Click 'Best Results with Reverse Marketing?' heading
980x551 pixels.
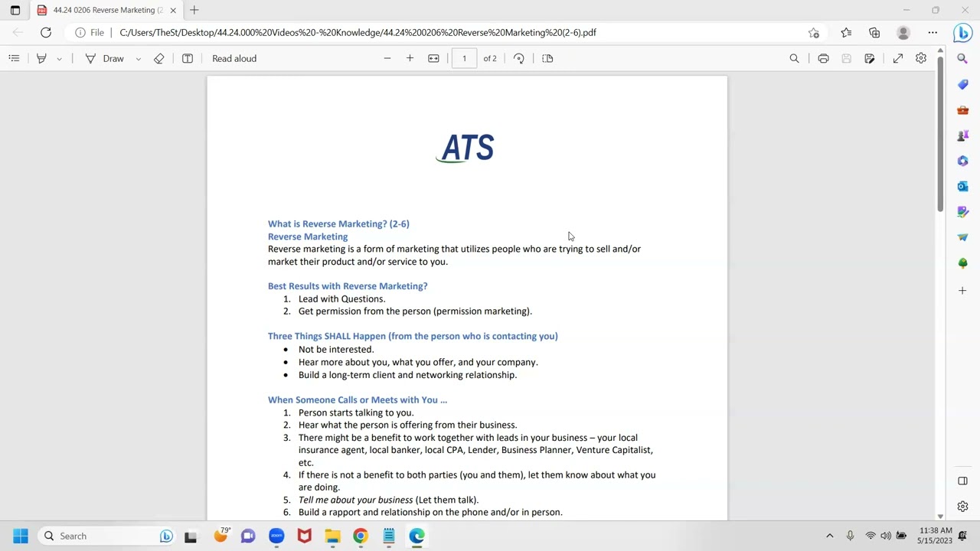point(348,286)
